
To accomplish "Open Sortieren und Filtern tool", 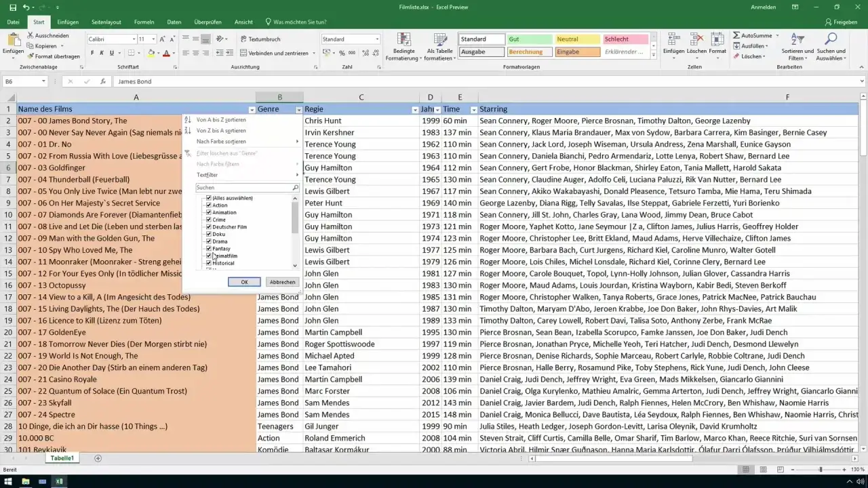I will 797,46.
